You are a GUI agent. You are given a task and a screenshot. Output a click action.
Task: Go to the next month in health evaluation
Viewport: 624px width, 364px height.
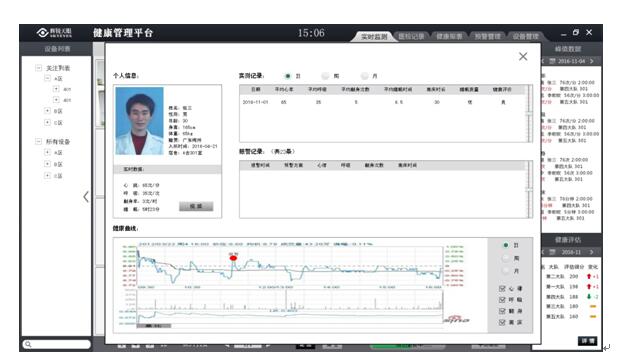[x=592, y=252]
